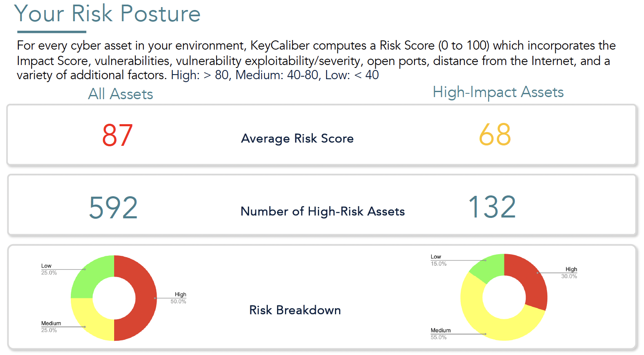Image resolution: width=644 pixels, height=355 pixels.
Task: Click the Your Risk Posture title
Action: [x=107, y=14]
